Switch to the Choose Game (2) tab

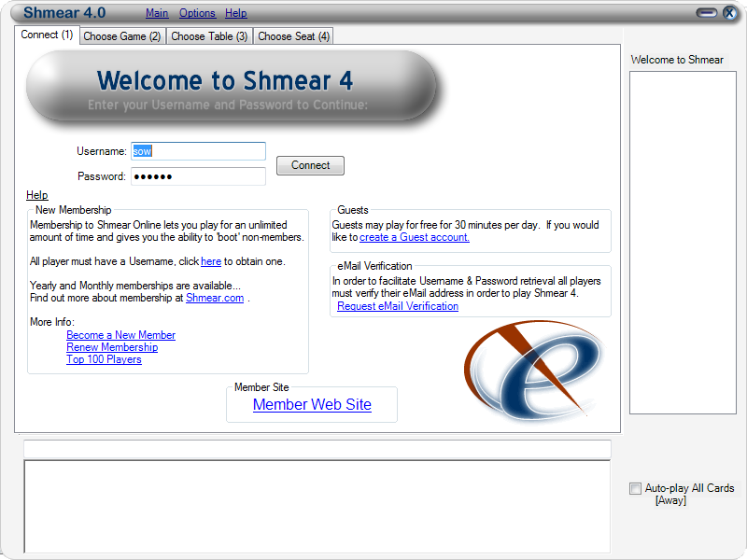[122, 36]
